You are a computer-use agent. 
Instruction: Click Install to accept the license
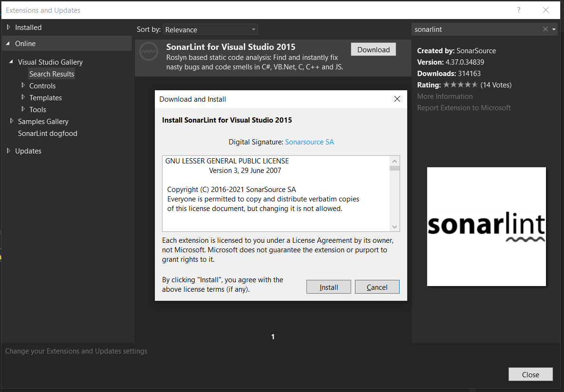click(x=329, y=287)
